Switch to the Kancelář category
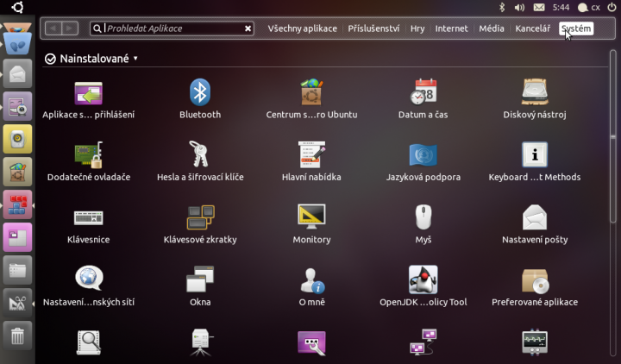This screenshot has height=364, width=621. click(x=533, y=28)
